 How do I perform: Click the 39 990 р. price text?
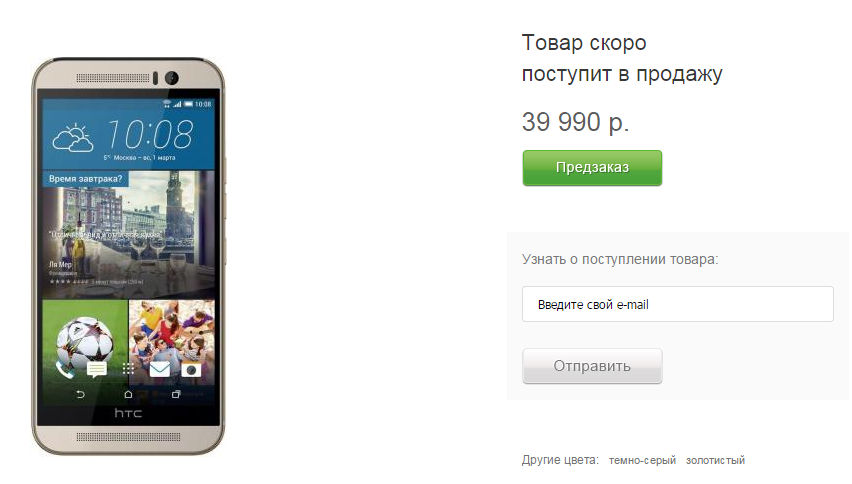575,122
